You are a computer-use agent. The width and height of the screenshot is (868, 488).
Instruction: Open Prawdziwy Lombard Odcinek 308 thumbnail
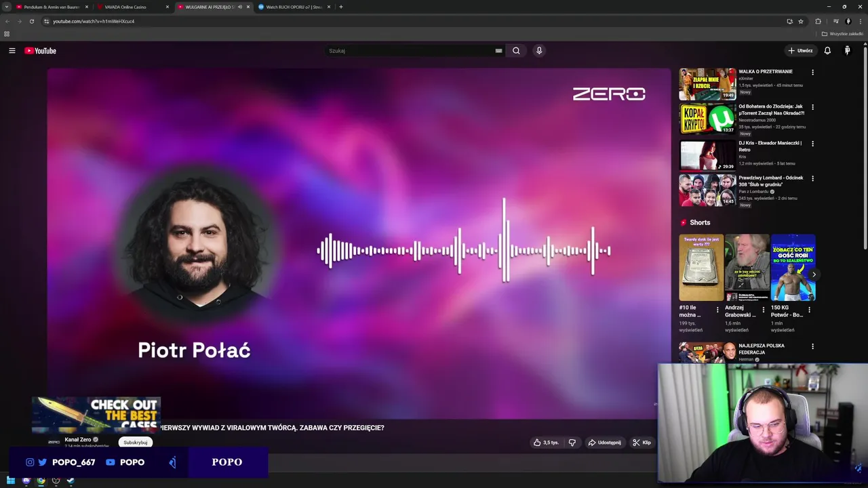pos(707,190)
